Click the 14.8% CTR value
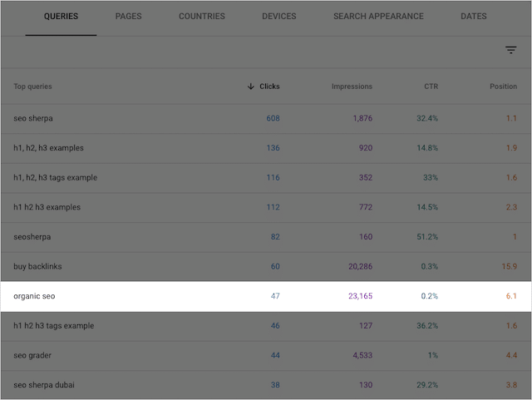 click(x=427, y=148)
